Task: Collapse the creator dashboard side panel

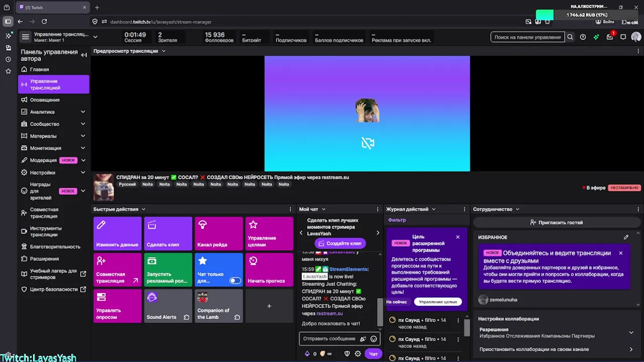Action: pyautogui.click(x=84, y=55)
